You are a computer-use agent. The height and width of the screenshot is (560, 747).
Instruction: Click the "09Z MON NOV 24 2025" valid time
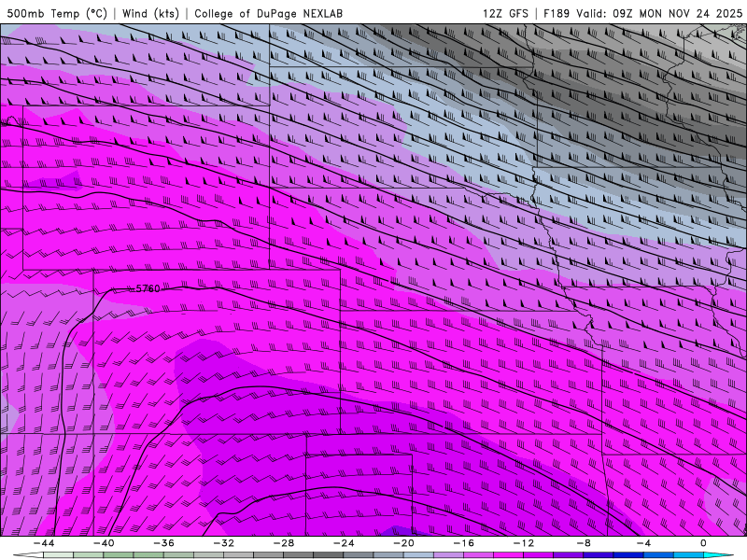coord(678,13)
